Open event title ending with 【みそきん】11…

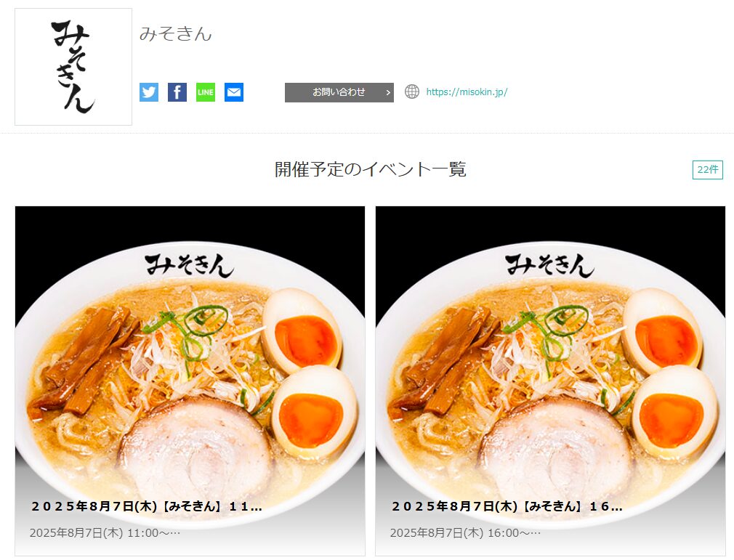pyautogui.click(x=146, y=506)
